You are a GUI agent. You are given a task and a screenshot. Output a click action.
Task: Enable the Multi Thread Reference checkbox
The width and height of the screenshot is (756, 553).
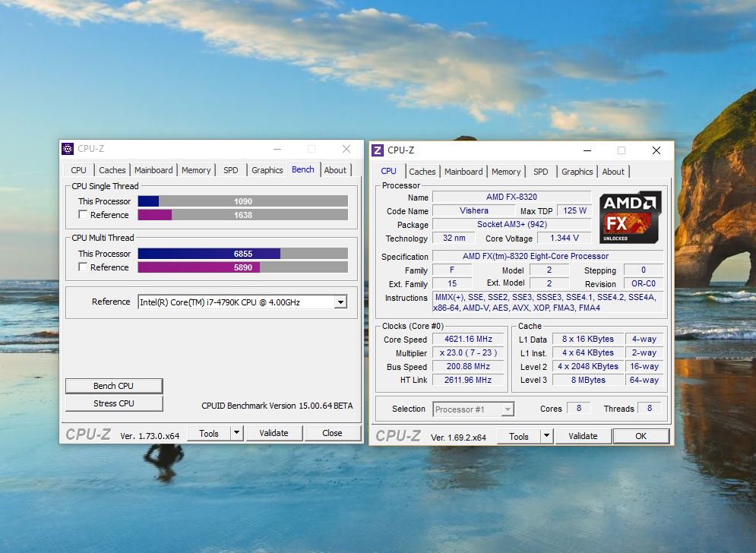coord(83,267)
